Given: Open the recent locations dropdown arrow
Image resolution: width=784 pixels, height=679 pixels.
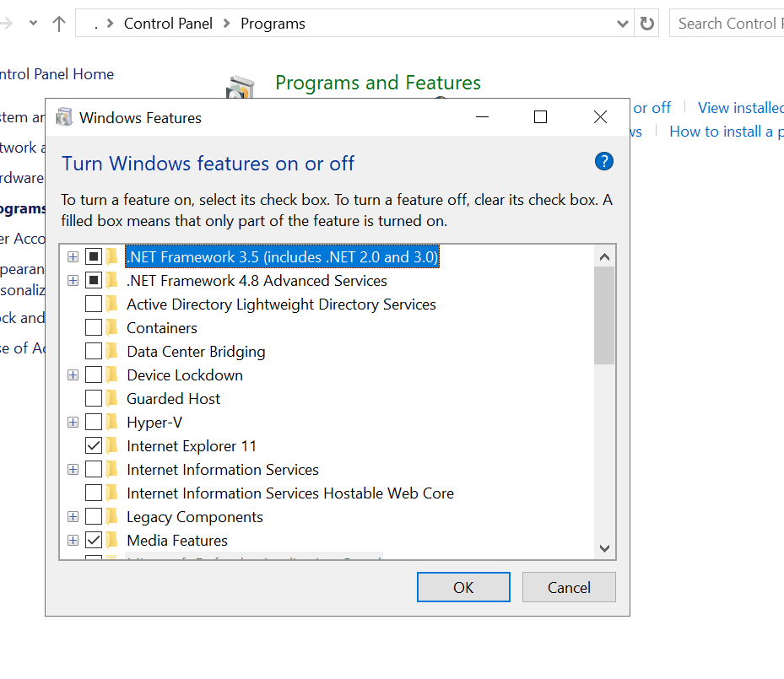Looking at the screenshot, I should 34,23.
